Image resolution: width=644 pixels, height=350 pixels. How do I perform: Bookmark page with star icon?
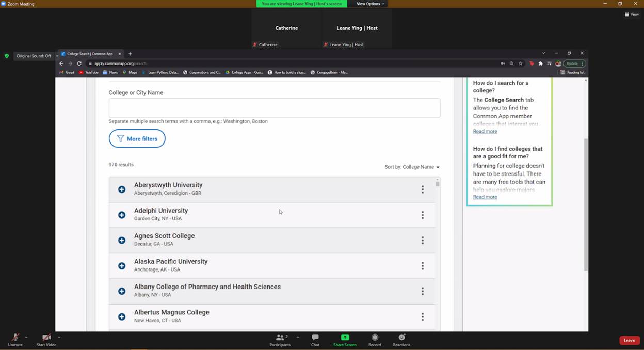coord(521,63)
